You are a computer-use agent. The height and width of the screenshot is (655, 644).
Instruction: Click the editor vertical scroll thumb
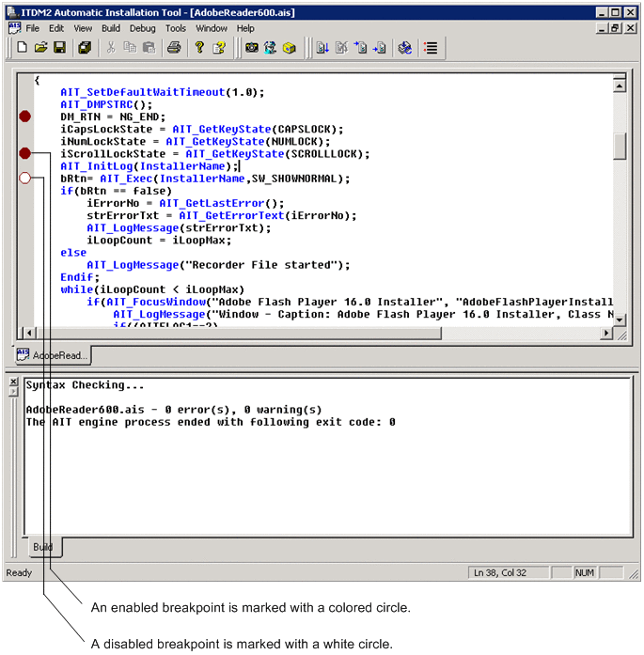619,147
